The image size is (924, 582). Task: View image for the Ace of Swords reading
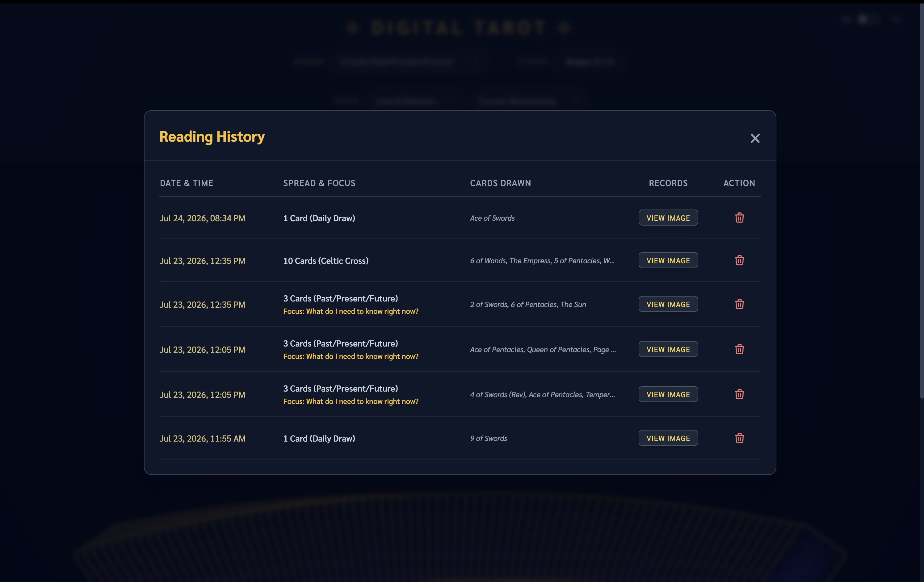[668, 218]
